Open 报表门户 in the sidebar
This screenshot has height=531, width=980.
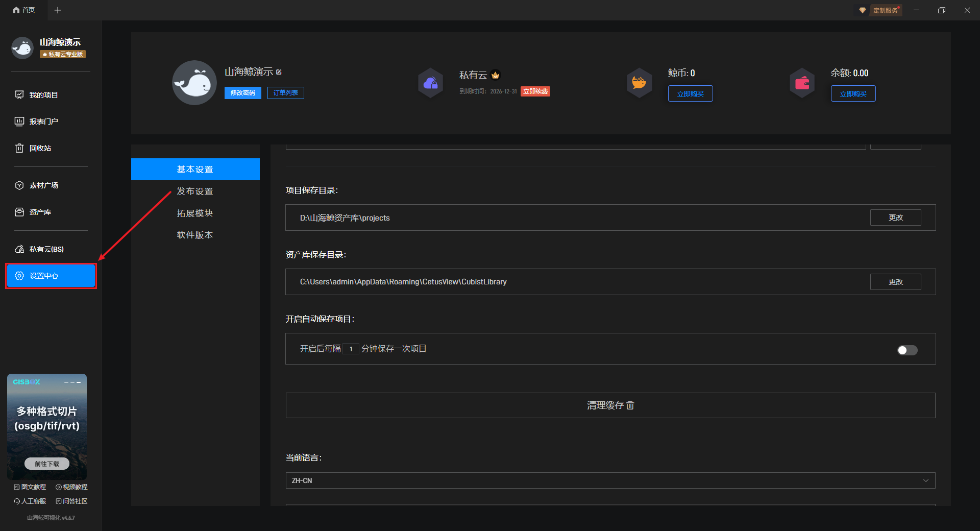[43, 122]
